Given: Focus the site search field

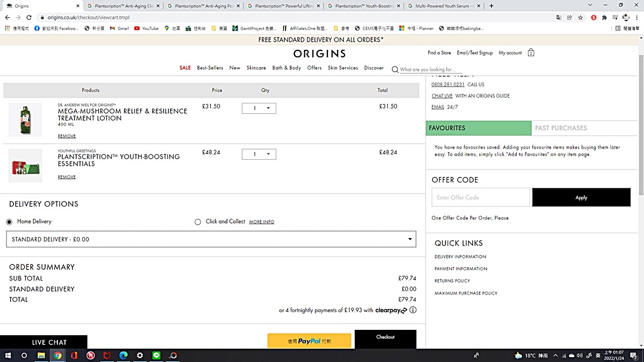Looking at the screenshot, I should (x=431, y=70).
